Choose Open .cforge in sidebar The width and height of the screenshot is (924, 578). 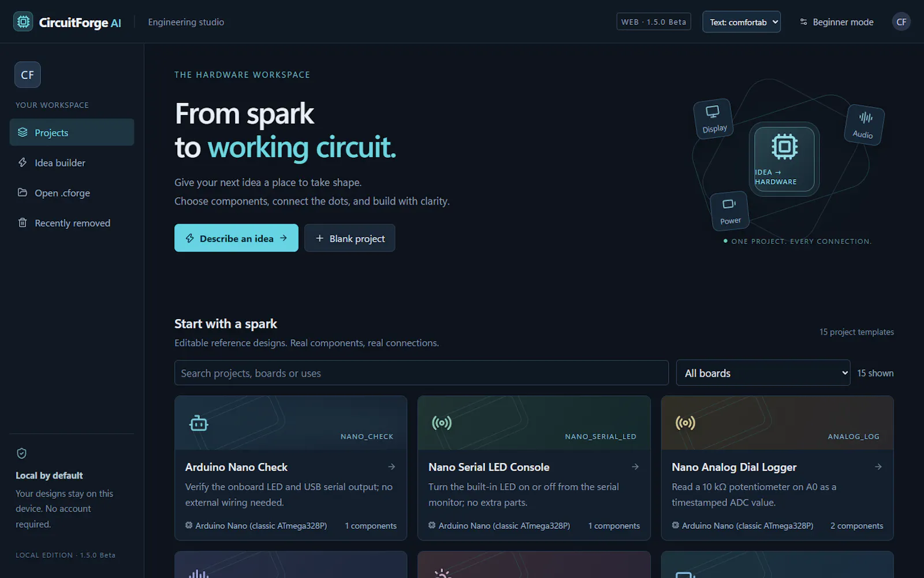tap(72, 192)
